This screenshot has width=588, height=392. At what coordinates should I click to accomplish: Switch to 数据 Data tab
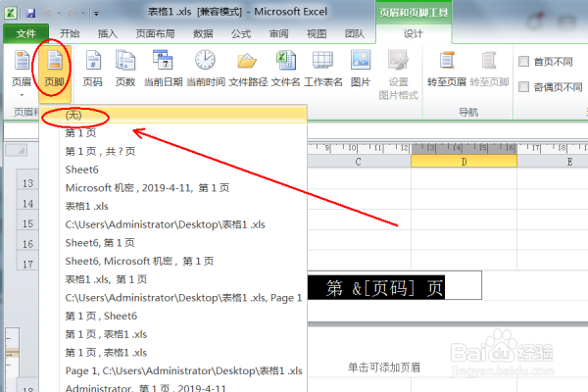point(203,33)
